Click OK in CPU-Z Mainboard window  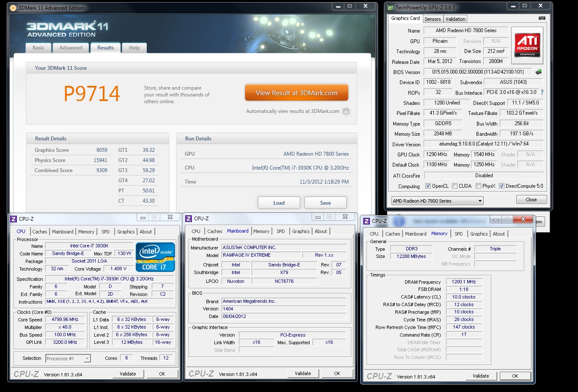pos(337,373)
